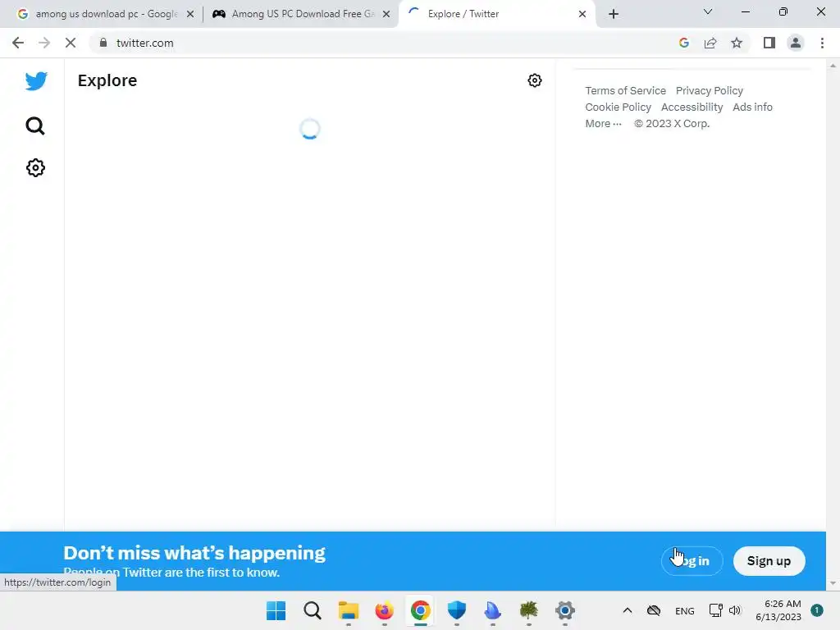
Task: Close the Google search tab
Action: [190, 14]
